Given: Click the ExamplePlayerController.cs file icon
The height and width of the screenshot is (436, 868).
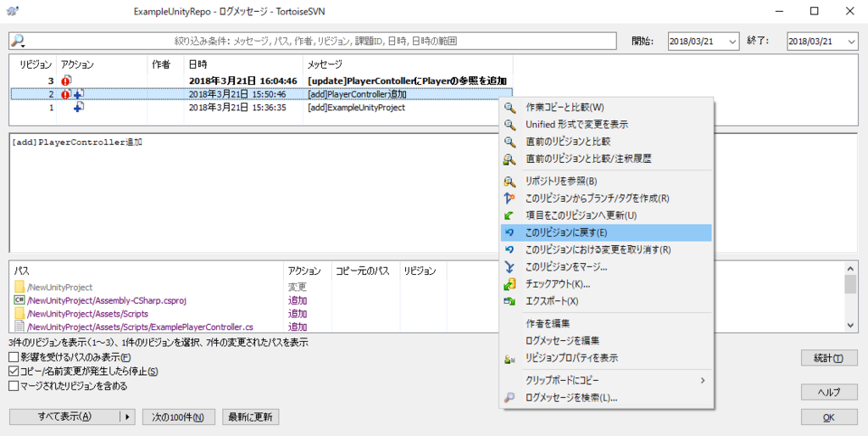Looking at the screenshot, I should [x=19, y=327].
